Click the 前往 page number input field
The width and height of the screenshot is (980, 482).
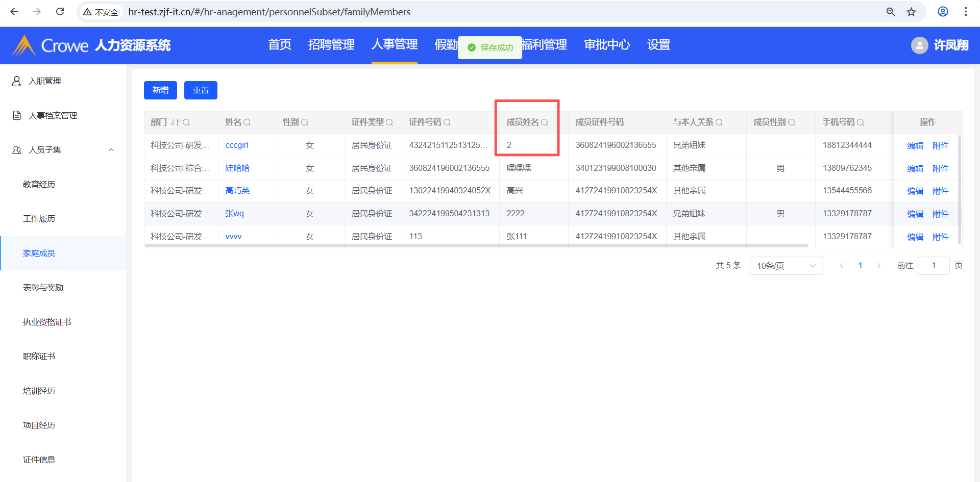click(933, 266)
